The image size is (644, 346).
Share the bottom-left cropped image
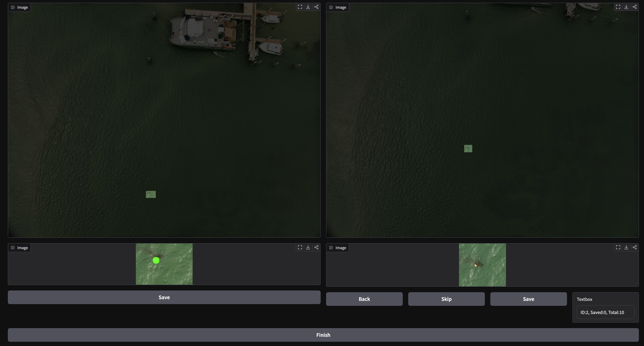316,247
